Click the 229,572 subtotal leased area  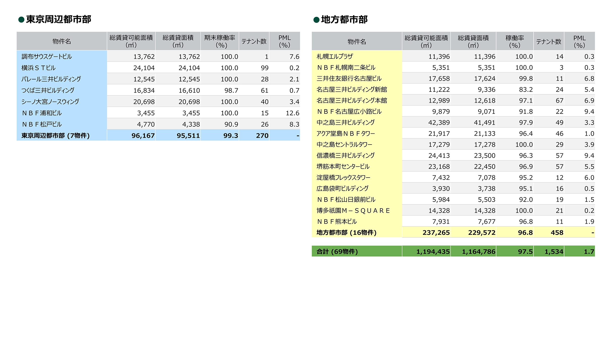[482, 233]
